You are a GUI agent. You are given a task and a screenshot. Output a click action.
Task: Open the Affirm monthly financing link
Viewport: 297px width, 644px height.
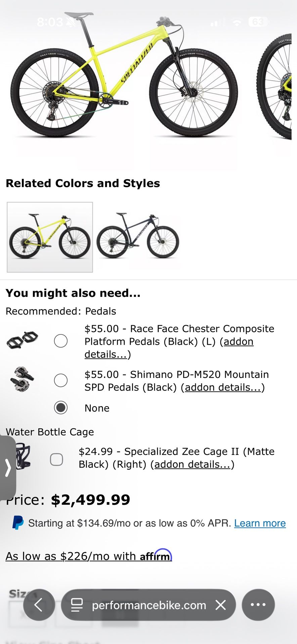point(89,556)
